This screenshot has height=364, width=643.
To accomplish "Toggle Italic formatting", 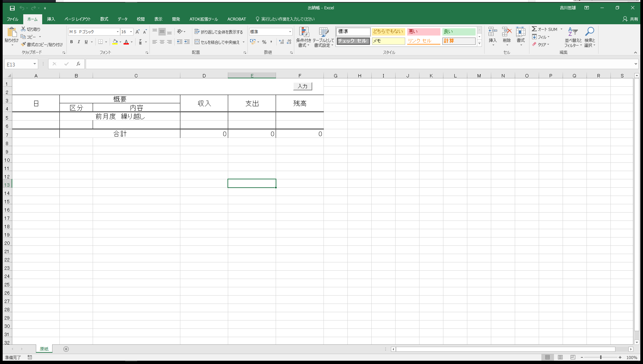I will pyautogui.click(x=79, y=42).
